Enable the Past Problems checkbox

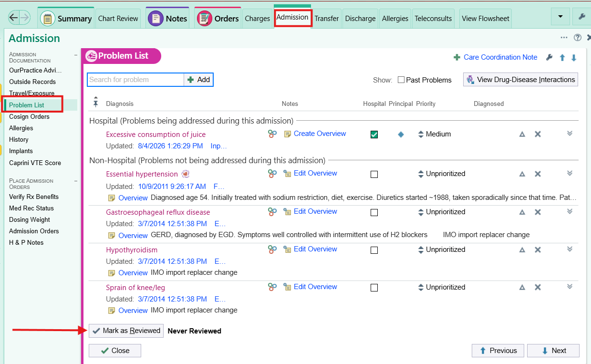pos(401,80)
